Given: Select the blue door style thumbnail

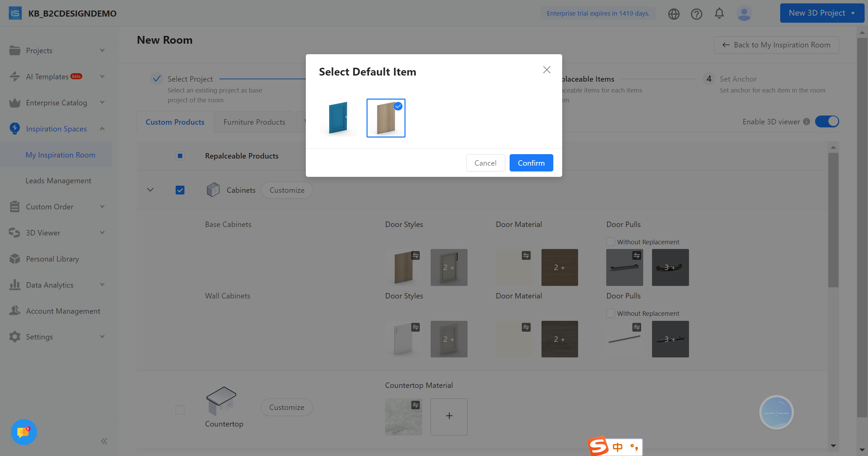Looking at the screenshot, I should pyautogui.click(x=338, y=118).
